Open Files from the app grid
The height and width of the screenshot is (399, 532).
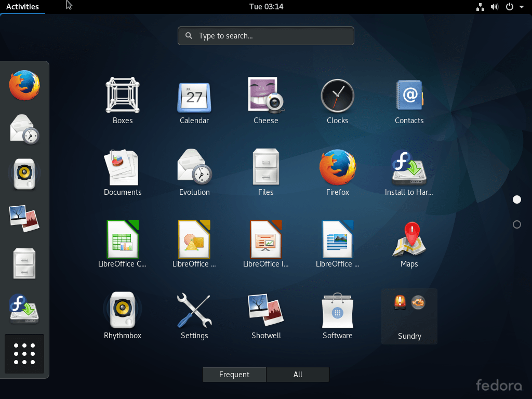(x=265, y=172)
